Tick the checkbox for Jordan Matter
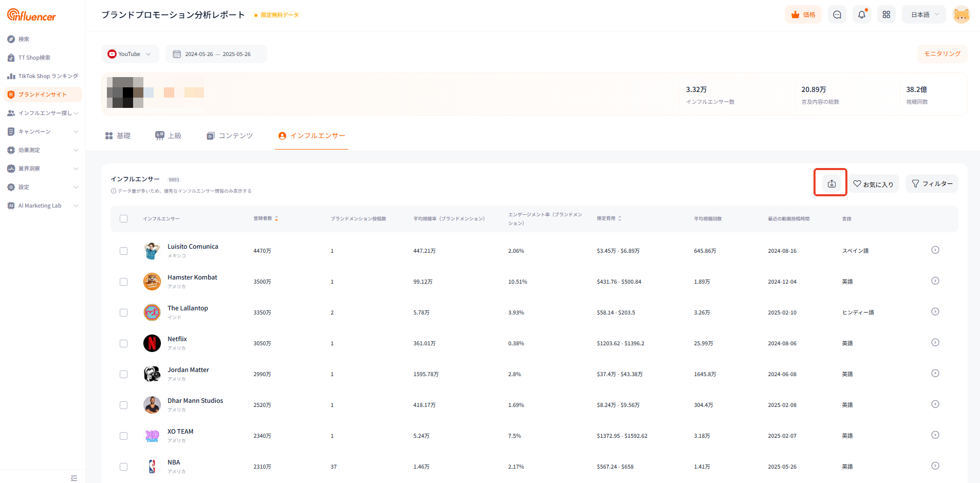This screenshot has height=483, width=980. (x=123, y=374)
